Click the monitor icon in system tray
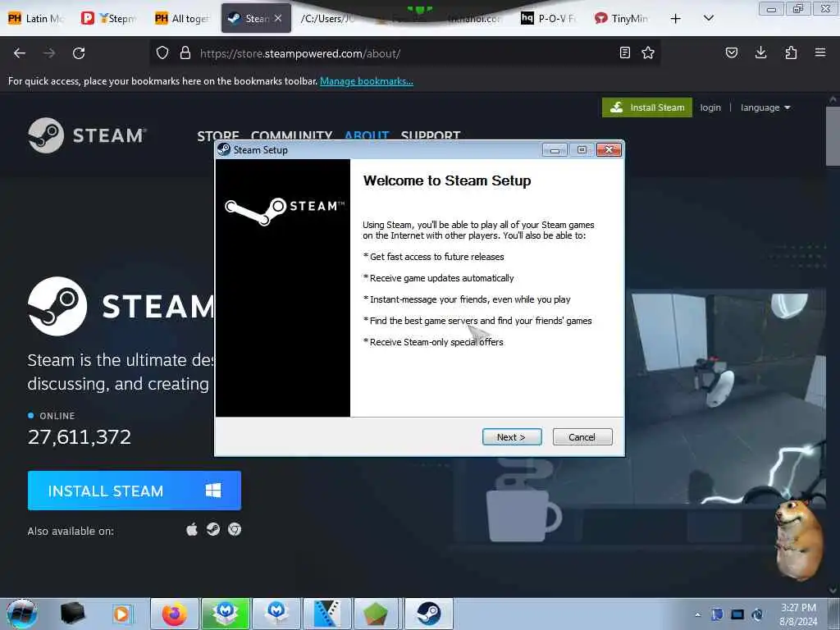This screenshot has height=630, width=840. pos(737,614)
